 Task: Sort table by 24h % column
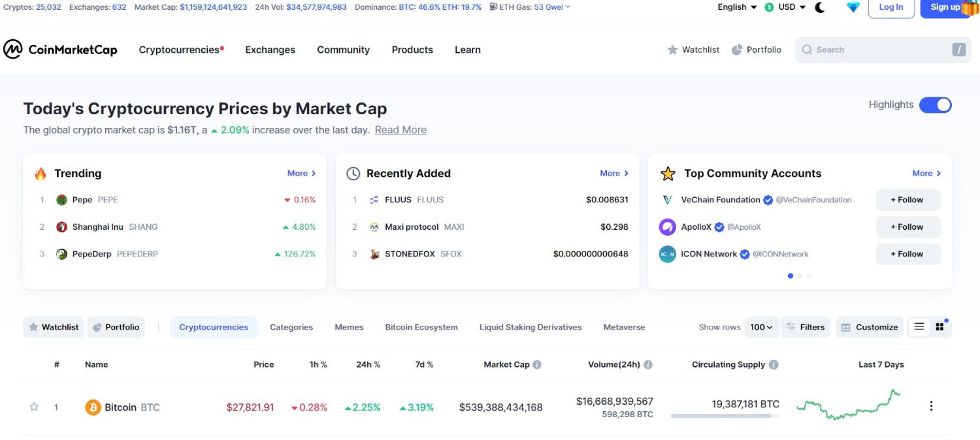tap(368, 365)
